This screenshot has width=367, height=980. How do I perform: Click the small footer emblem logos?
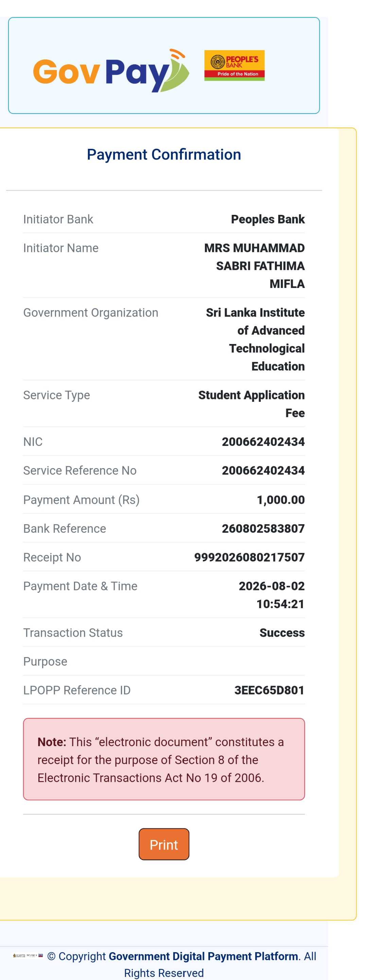pos(28,956)
